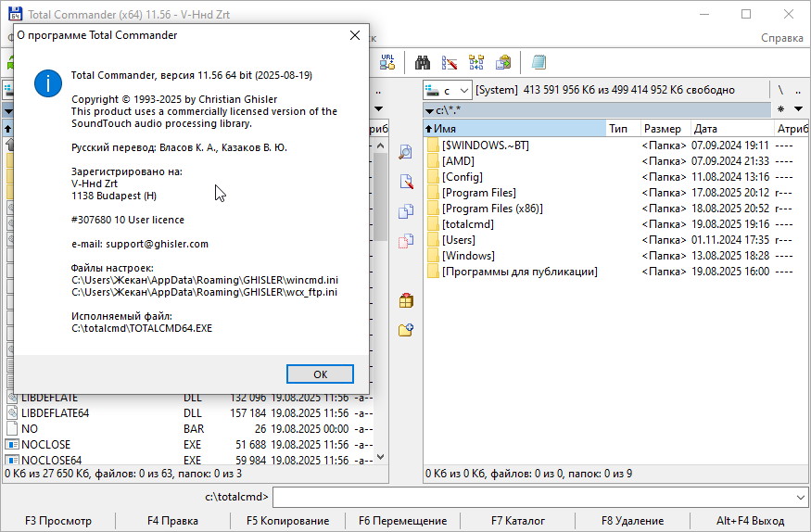
Task: Click the View file icon in the middle bar
Action: (406, 151)
